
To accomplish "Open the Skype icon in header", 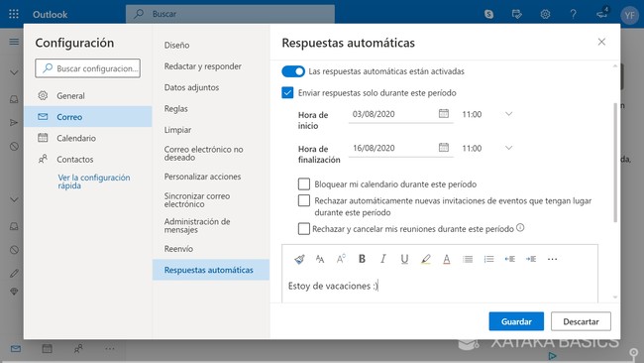I will click(488, 15).
